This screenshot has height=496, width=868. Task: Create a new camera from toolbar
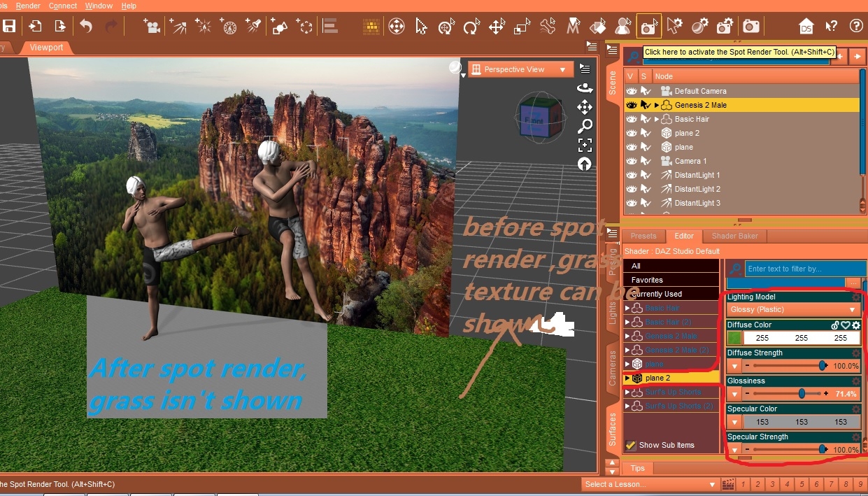click(x=151, y=27)
